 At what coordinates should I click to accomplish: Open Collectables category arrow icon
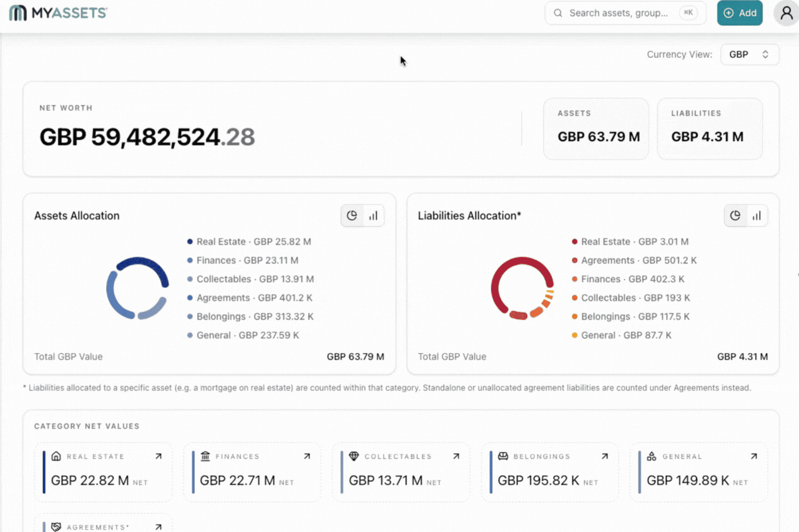[456, 457]
